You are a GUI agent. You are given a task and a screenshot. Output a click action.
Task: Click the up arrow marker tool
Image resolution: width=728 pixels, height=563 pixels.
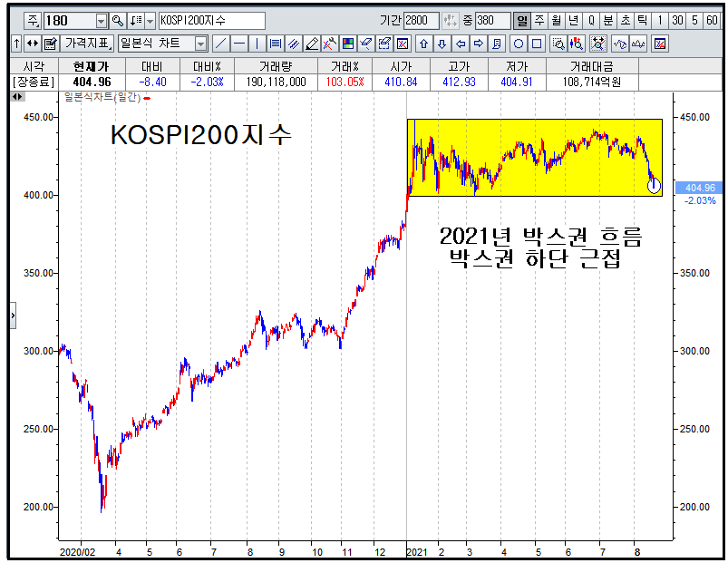click(x=423, y=44)
